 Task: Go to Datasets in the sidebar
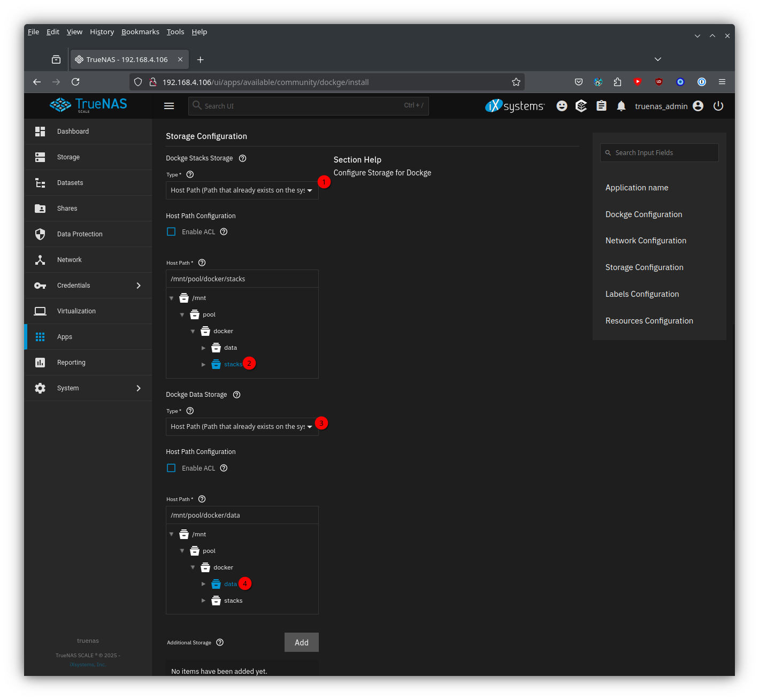pos(70,183)
